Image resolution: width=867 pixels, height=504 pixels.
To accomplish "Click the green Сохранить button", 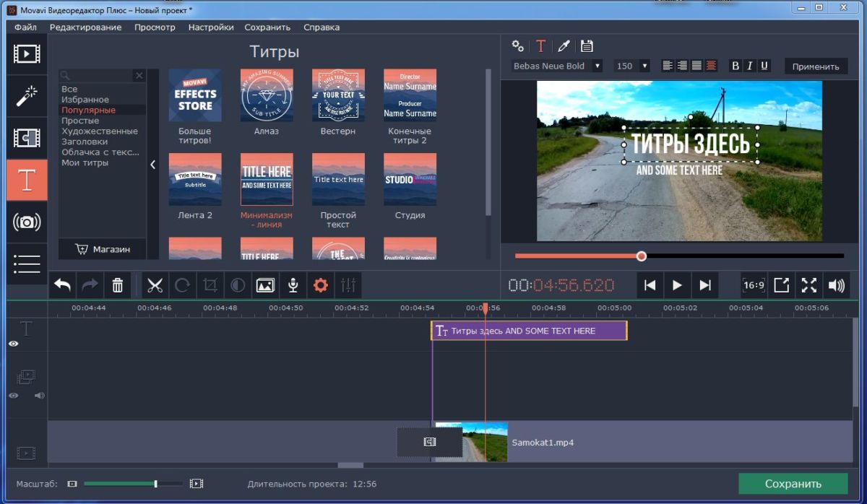I will [x=793, y=484].
